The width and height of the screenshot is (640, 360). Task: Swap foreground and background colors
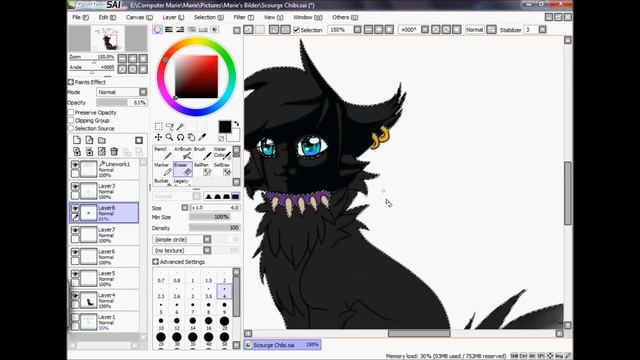click(x=236, y=124)
